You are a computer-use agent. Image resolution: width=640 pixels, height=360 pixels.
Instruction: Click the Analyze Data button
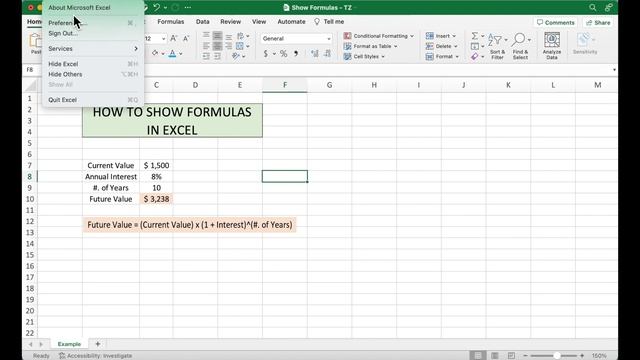coord(552,46)
